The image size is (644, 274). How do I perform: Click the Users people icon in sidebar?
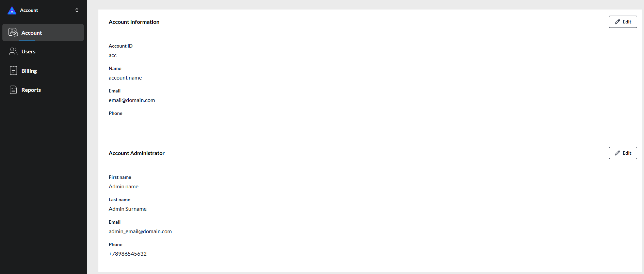click(13, 51)
